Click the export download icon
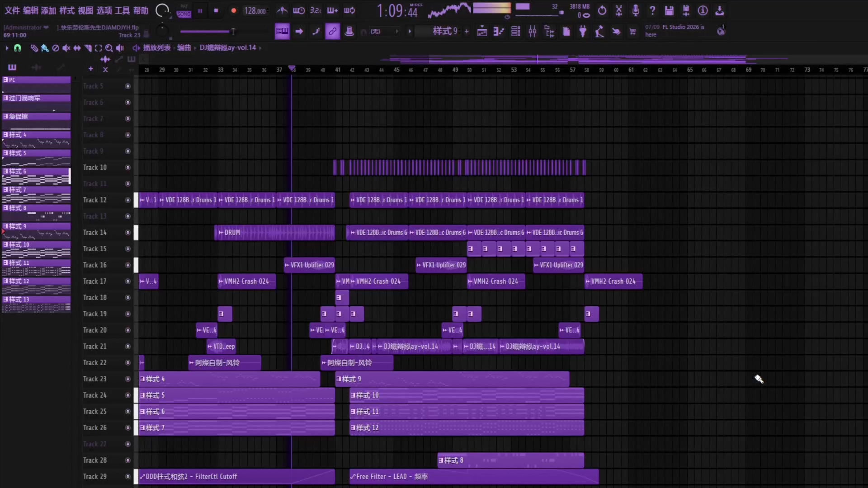868x488 pixels. [720, 10]
